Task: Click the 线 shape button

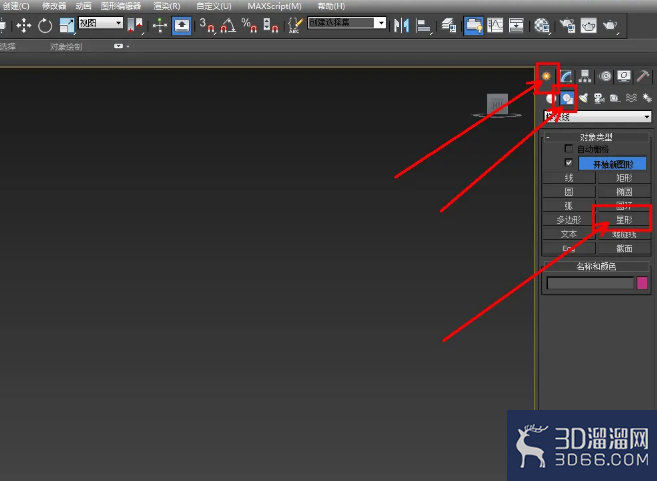Action: (569, 178)
